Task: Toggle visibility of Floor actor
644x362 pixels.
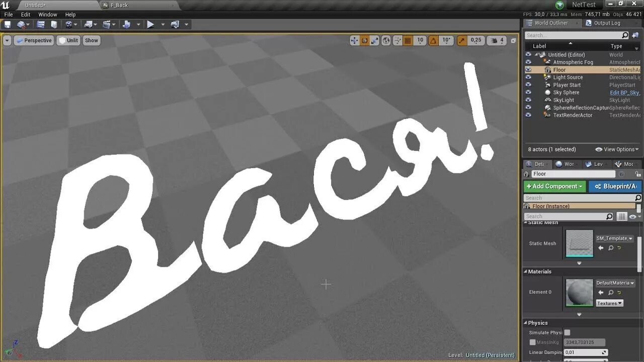Action: 528,70
